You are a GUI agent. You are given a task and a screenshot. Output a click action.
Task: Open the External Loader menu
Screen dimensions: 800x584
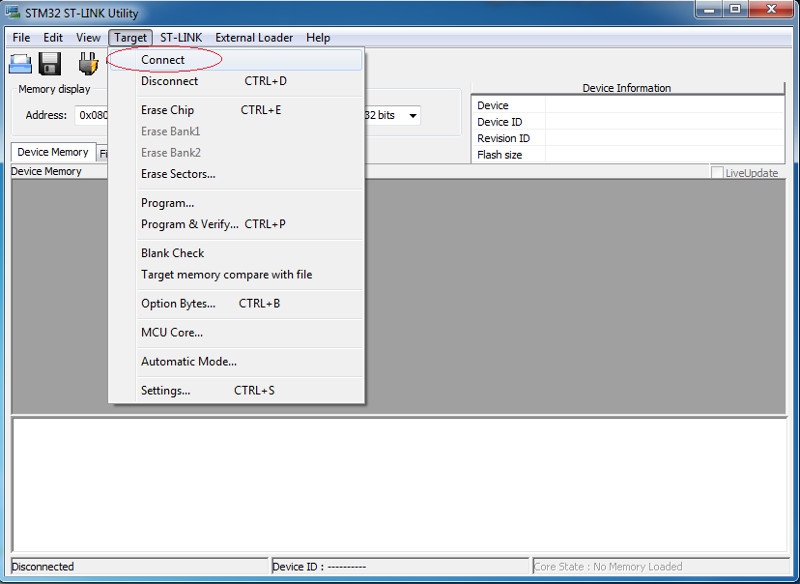(254, 38)
